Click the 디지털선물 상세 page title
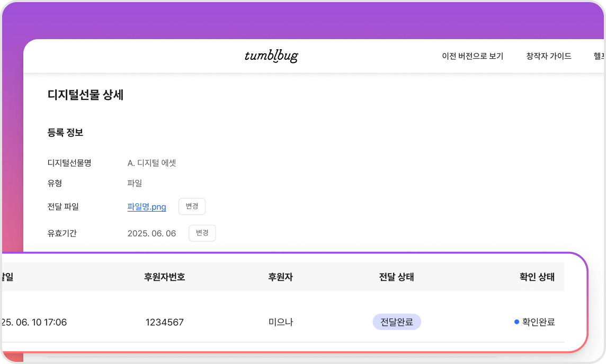This screenshot has height=364, width=606. [85, 95]
